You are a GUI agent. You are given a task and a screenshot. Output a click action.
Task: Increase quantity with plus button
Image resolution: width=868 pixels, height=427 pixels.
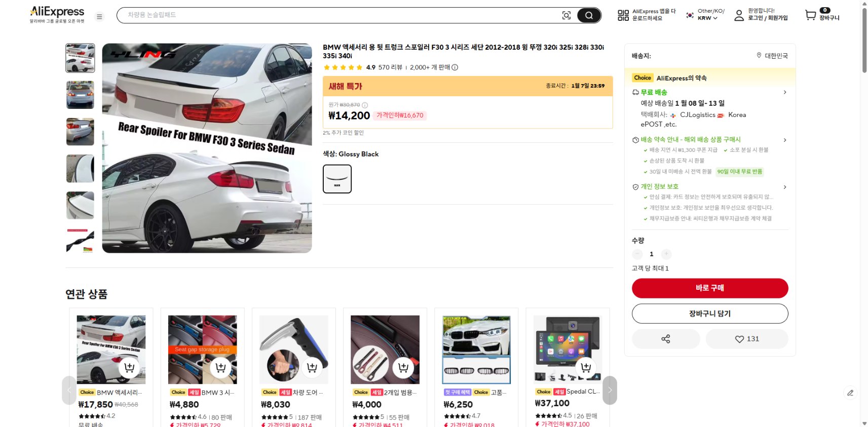coord(666,254)
